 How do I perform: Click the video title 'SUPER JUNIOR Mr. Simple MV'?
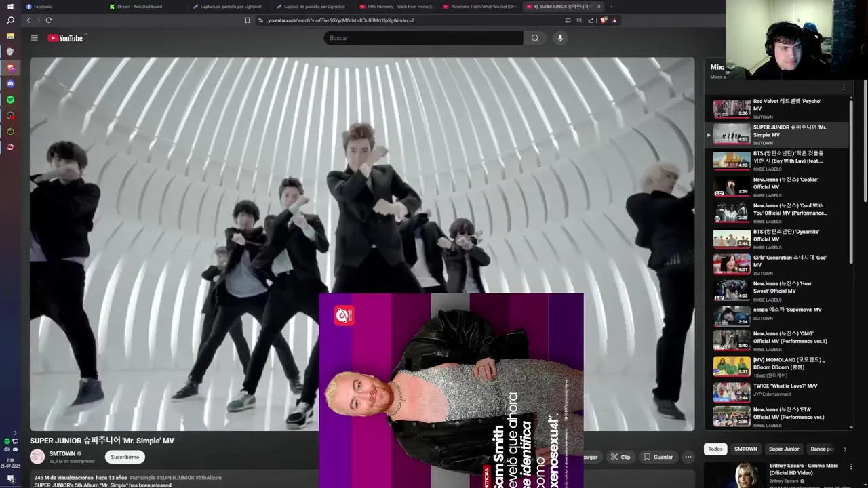click(x=102, y=441)
